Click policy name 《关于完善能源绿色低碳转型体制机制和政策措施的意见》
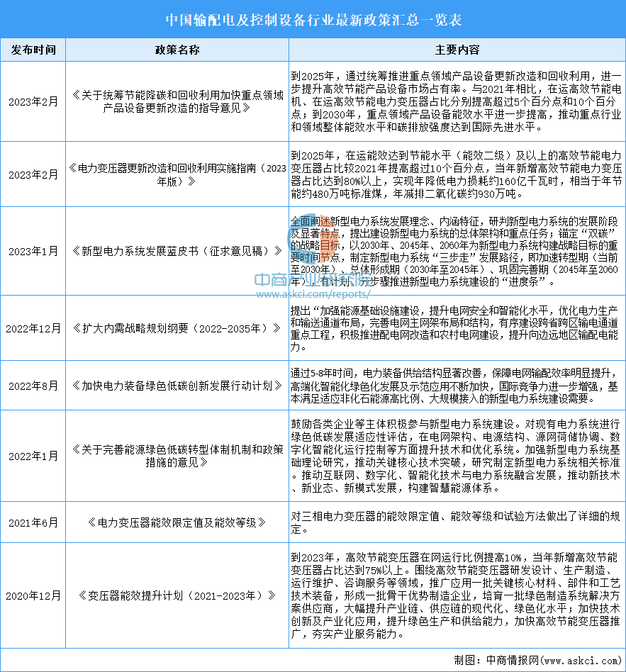 click(177, 456)
